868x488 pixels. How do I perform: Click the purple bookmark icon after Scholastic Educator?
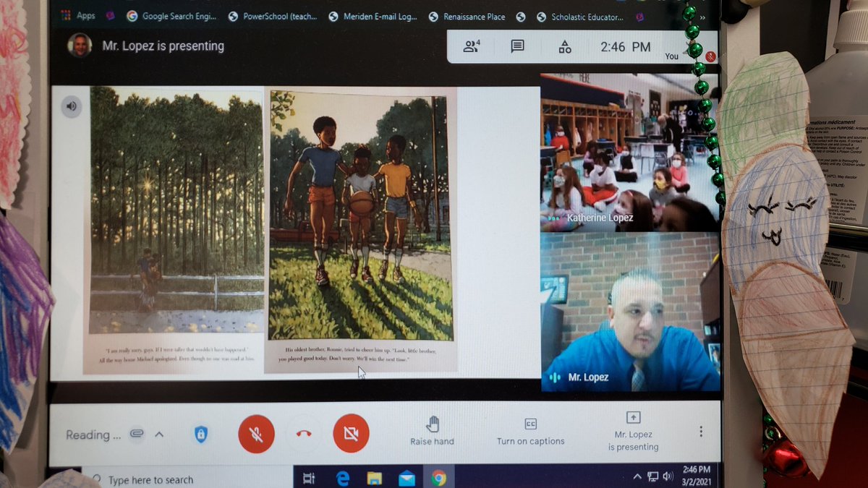click(639, 16)
